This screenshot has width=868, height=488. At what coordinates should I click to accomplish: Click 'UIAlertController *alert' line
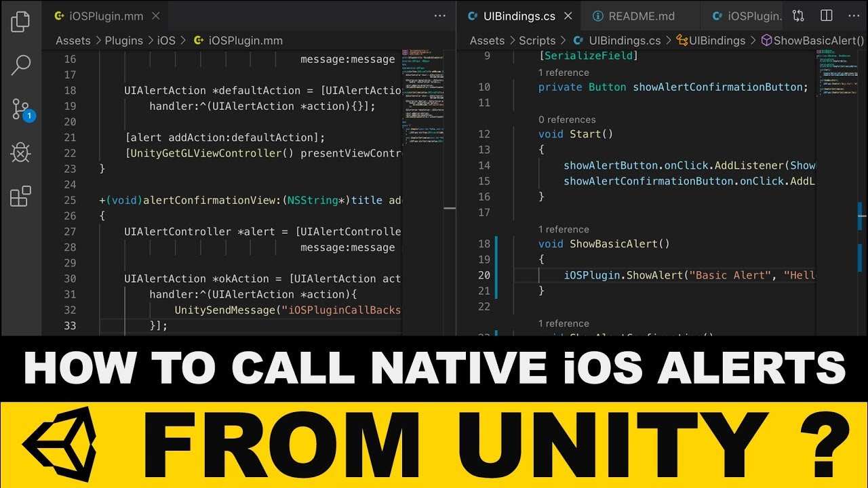pyautogui.click(x=263, y=231)
